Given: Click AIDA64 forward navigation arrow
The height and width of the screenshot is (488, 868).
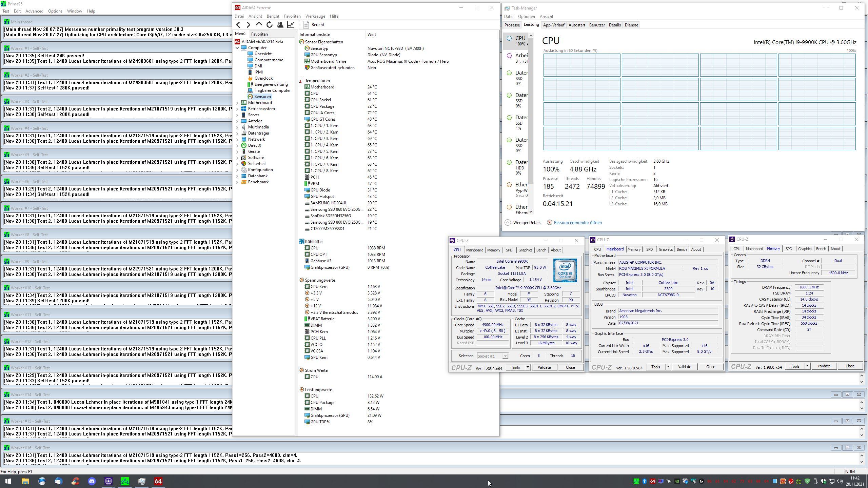Looking at the screenshot, I should click(x=249, y=24).
